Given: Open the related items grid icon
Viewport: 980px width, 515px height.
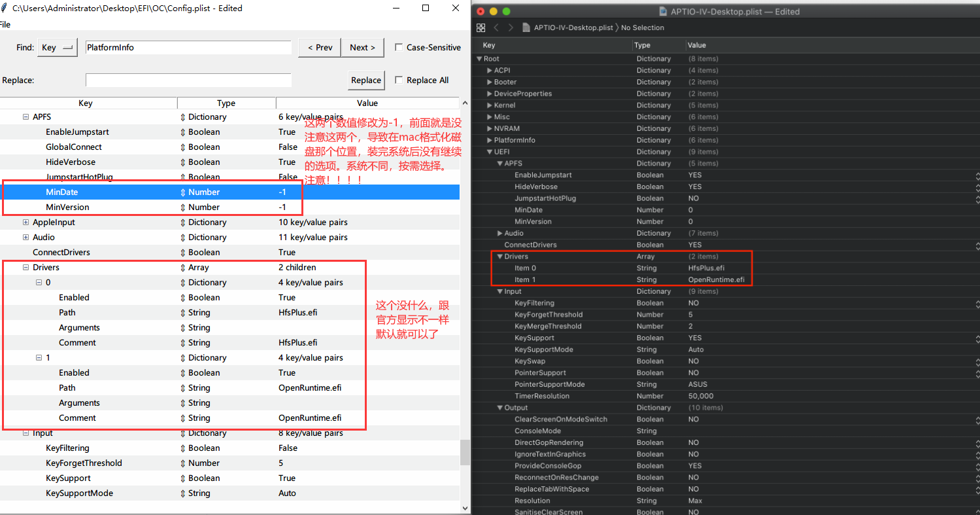Looking at the screenshot, I should click(x=481, y=27).
